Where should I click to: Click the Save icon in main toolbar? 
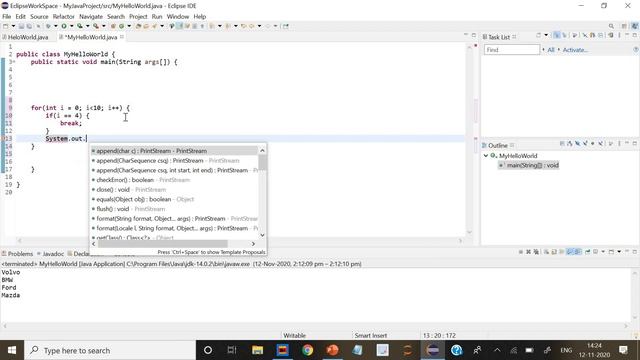pyautogui.click(x=21, y=26)
